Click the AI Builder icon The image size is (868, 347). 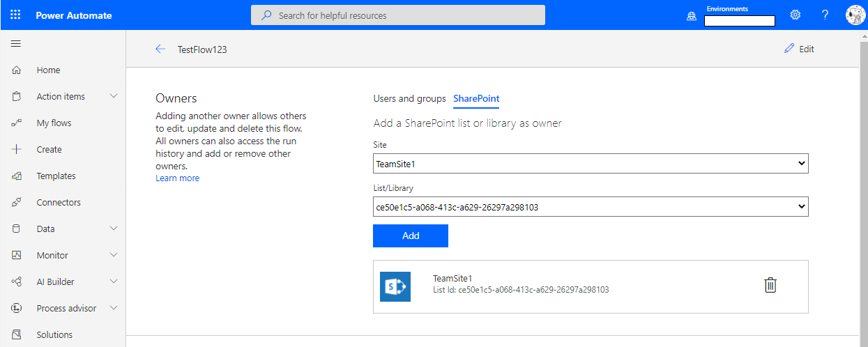17,282
